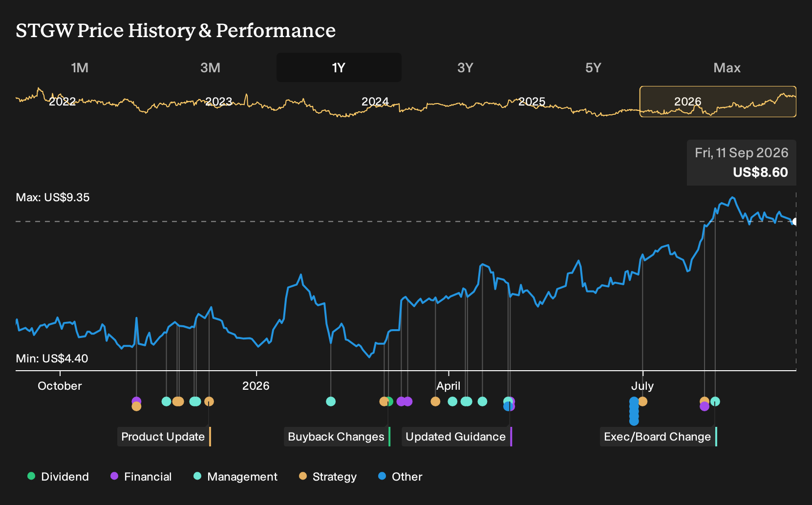Click the green Dividend event dot

point(389,401)
